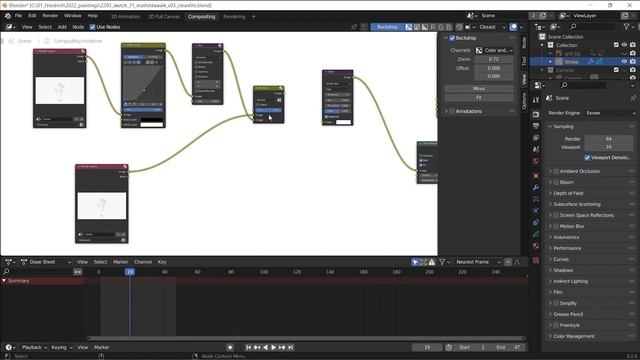Click Only Show Selected arrow icon in dope sheet
Screen dimensions: 640x360
click(x=415, y=262)
